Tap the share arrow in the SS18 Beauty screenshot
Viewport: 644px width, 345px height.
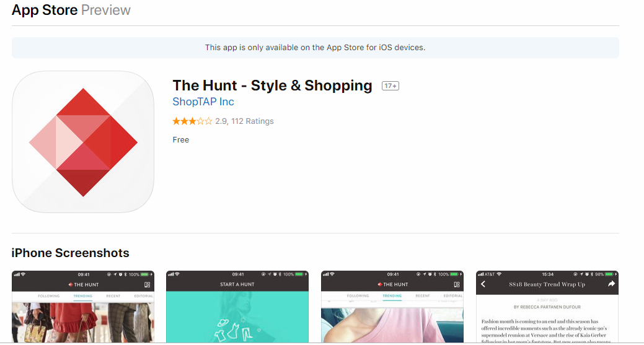611,284
